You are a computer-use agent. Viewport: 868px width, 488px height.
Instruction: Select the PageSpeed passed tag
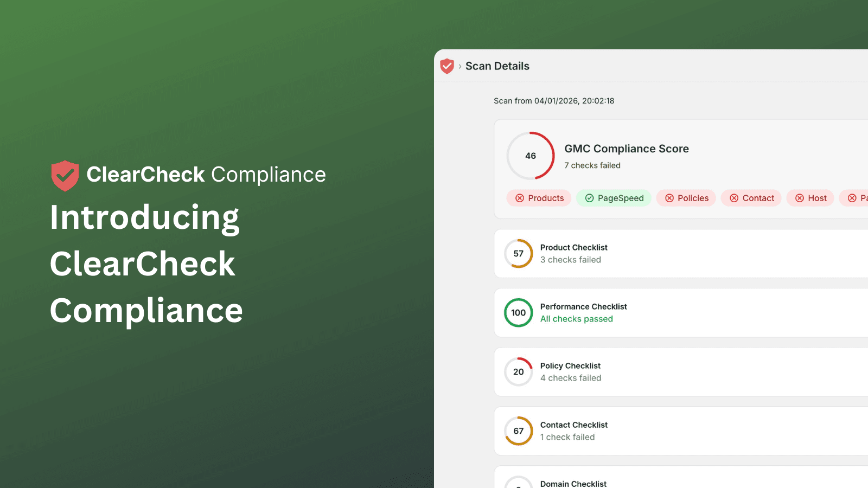pyautogui.click(x=614, y=198)
